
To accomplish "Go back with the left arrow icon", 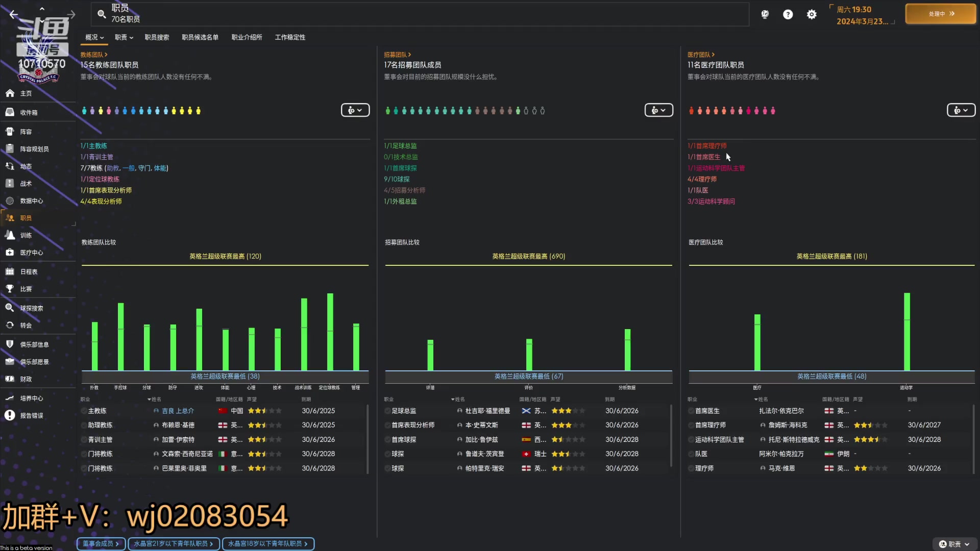I will point(14,15).
